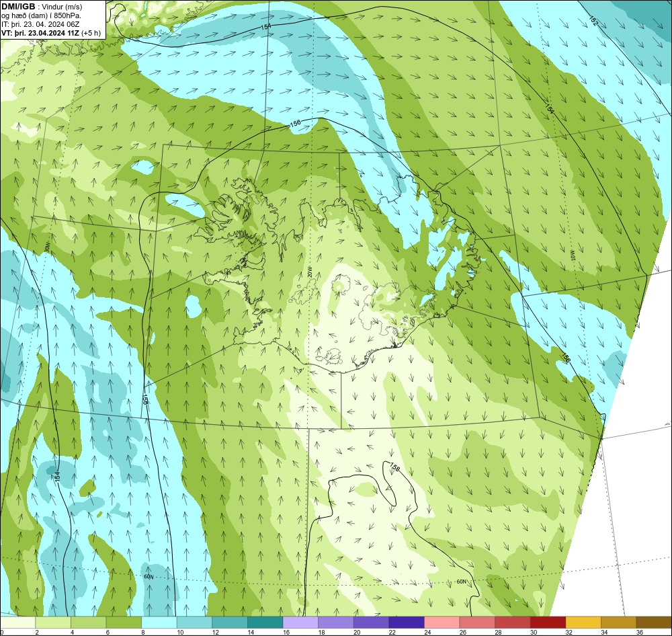Select the ochre 34–36 m/s legend swatch
672x636 pixels.
pyautogui.click(x=619, y=623)
